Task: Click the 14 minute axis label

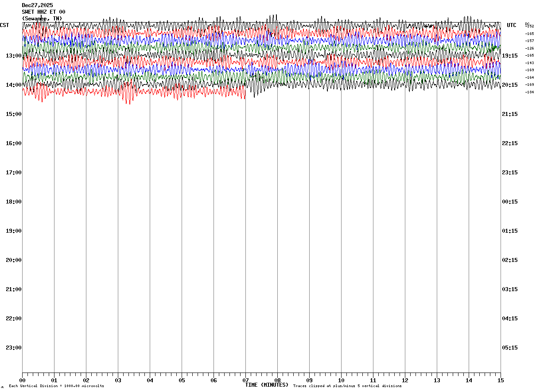Action: pyautogui.click(x=469, y=380)
